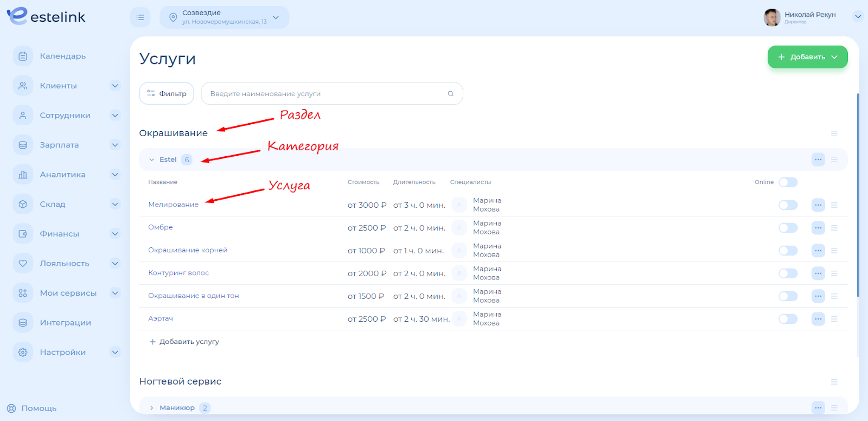Image resolution: width=868 pixels, height=421 pixels.
Task: Open the Финансы menu item
Action: pyautogui.click(x=59, y=234)
